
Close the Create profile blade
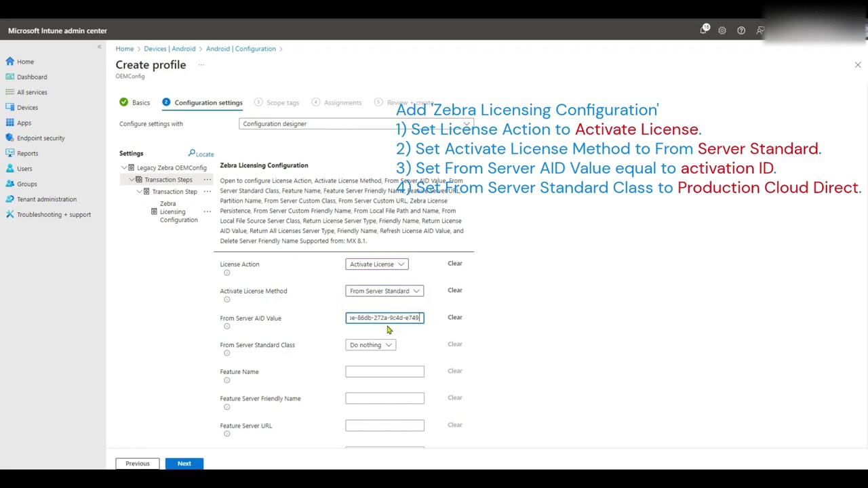click(858, 65)
